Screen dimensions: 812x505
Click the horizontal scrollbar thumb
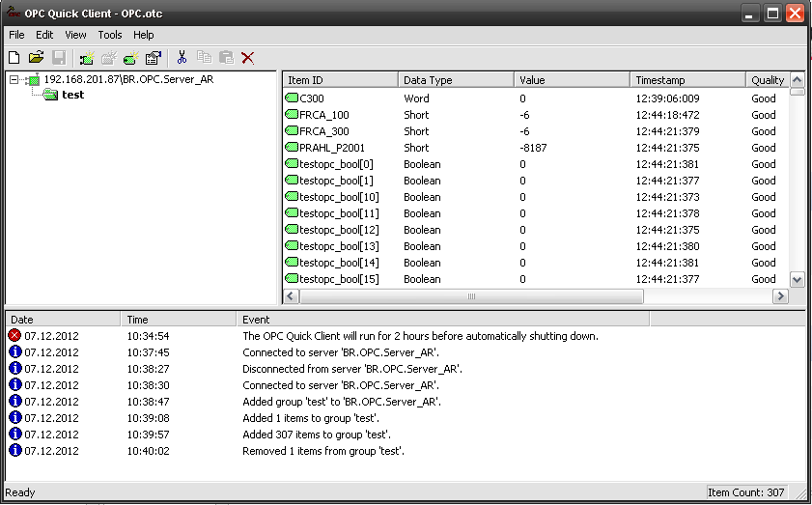click(x=471, y=296)
